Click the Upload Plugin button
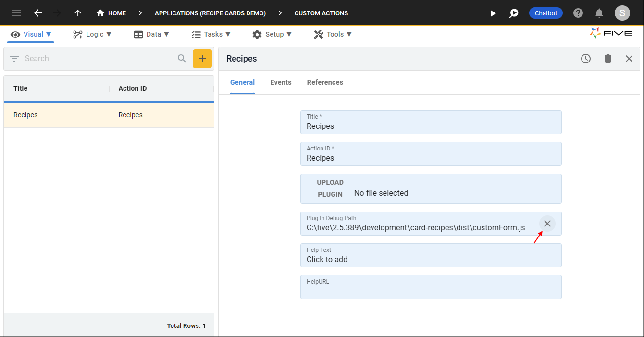The image size is (644, 337). click(x=330, y=188)
